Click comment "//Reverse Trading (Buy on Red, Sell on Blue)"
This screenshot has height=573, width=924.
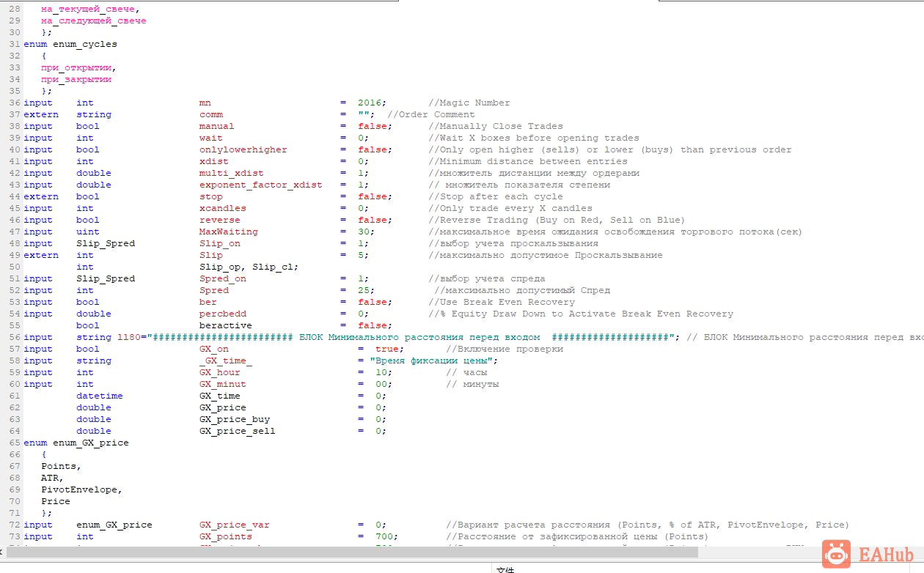tap(557, 220)
